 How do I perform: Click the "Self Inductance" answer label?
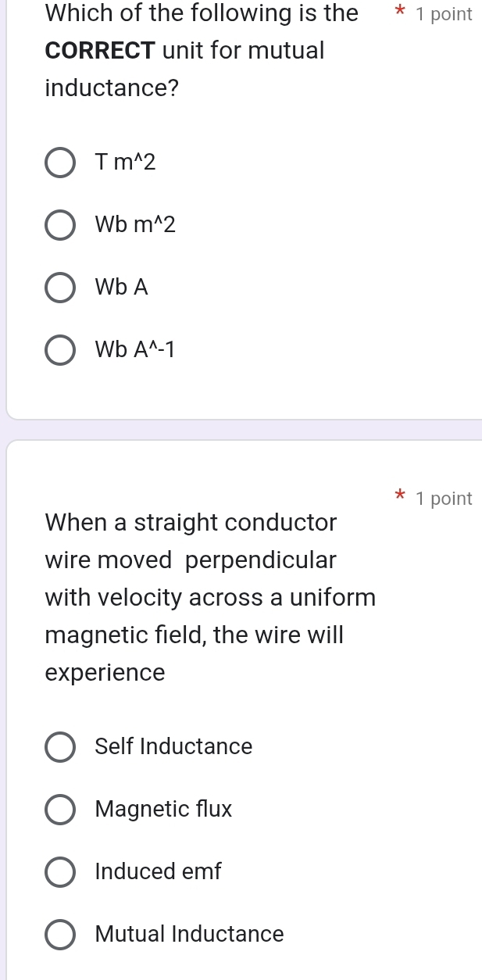pos(173,746)
